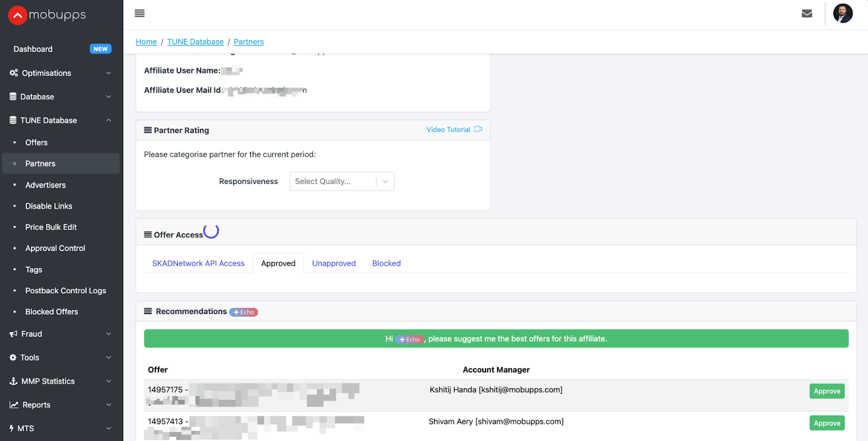The image size is (868, 441).
Task: Switch to the Unapproved tab
Action: (x=334, y=263)
